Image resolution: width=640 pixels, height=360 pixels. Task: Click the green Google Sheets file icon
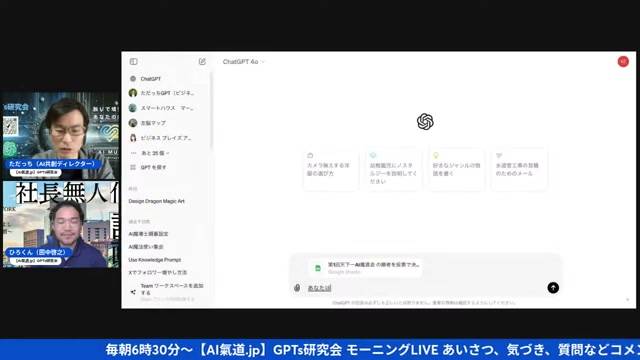(x=318, y=268)
